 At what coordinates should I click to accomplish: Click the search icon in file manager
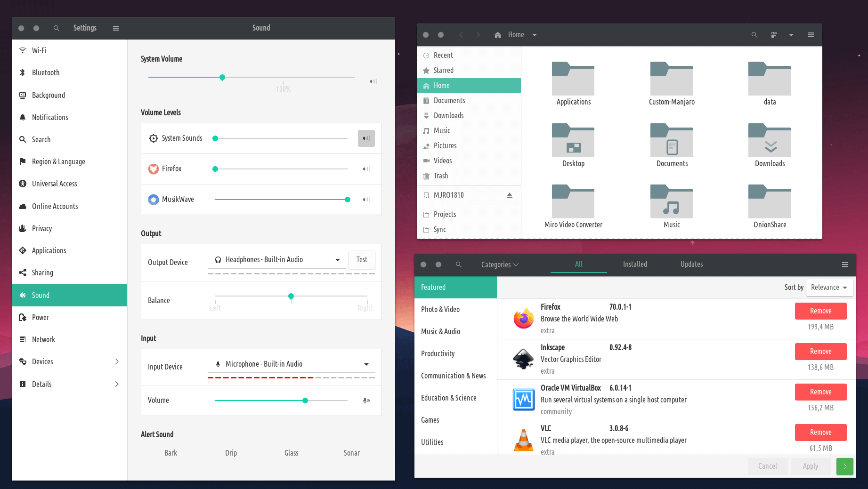tap(754, 35)
